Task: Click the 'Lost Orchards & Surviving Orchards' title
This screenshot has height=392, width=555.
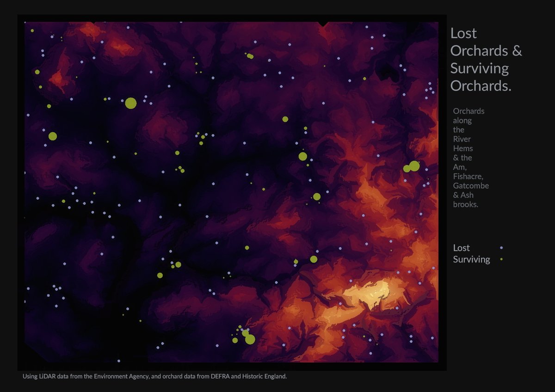Action: 486,59
